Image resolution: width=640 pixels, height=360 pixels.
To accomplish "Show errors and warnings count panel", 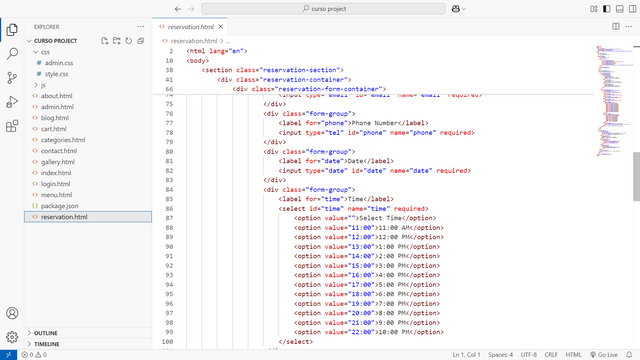I will click(x=34, y=355).
